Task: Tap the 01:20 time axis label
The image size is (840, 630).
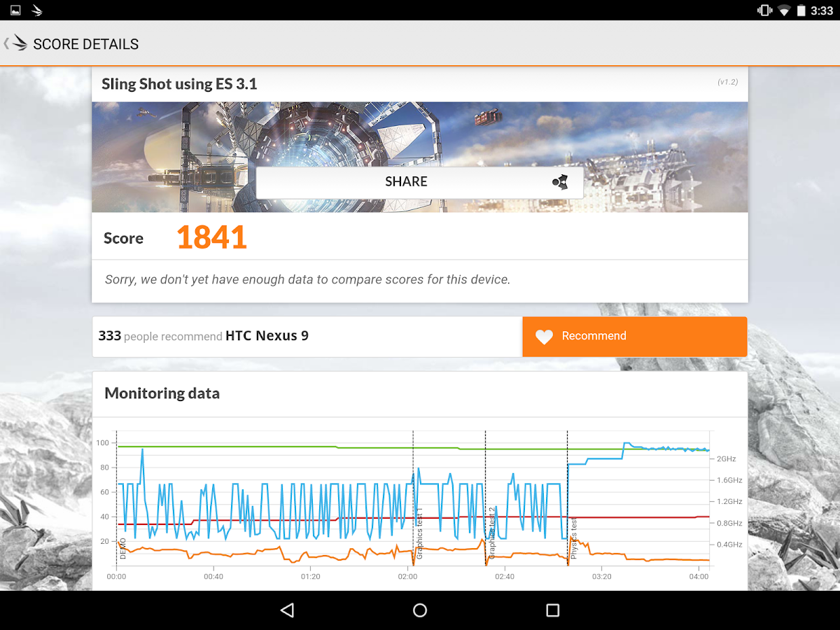Action: pos(310,577)
